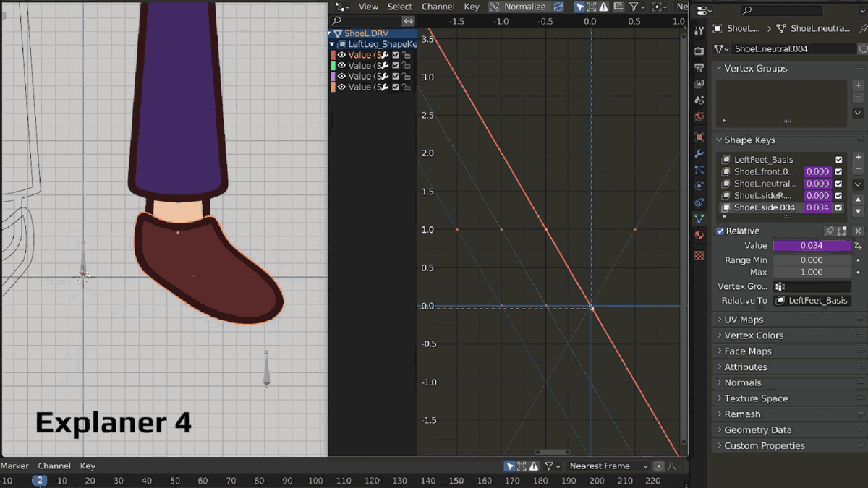
Task: Expand the UV Maps panel
Action: click(x=744, y=320)
